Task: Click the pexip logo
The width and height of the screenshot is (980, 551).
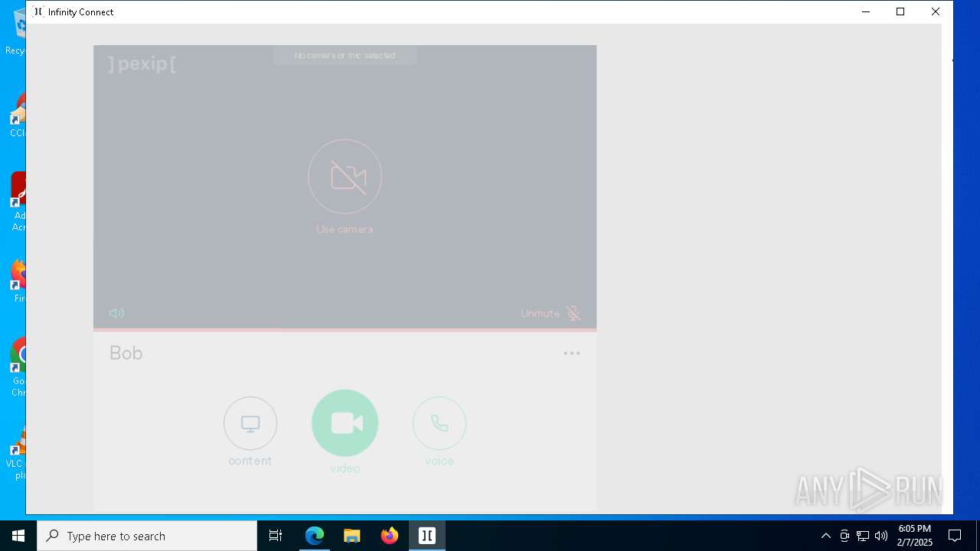Action: point(142,64)
